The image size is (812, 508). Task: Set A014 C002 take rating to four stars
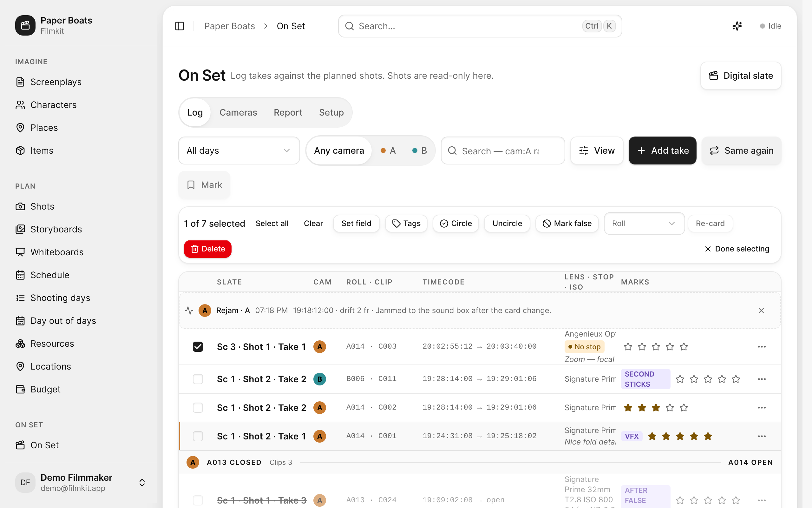pyautogui.click(x=670, y=408)
